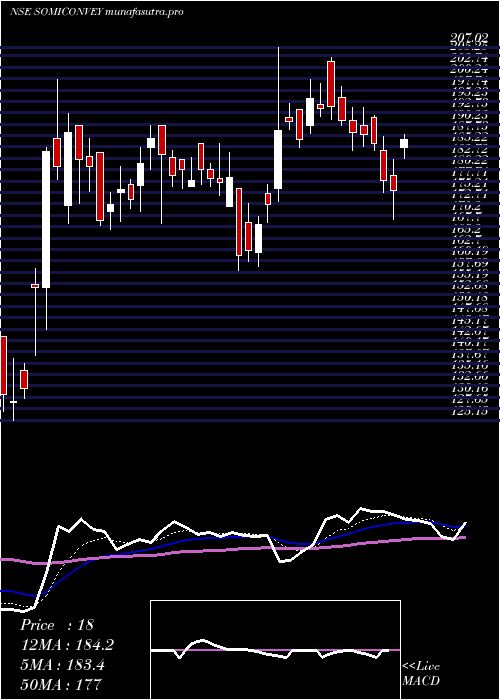This screenshot has height=700, width=500.
Task: Click the 160.19 price axis label
Action: pyautogui.click(x=468, y=252)
